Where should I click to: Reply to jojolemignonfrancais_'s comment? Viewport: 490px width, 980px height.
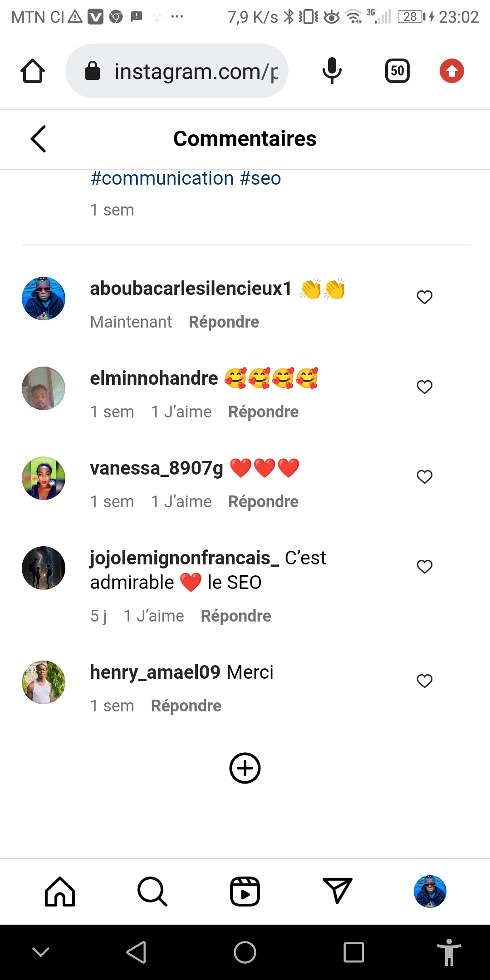click(236, 616)
